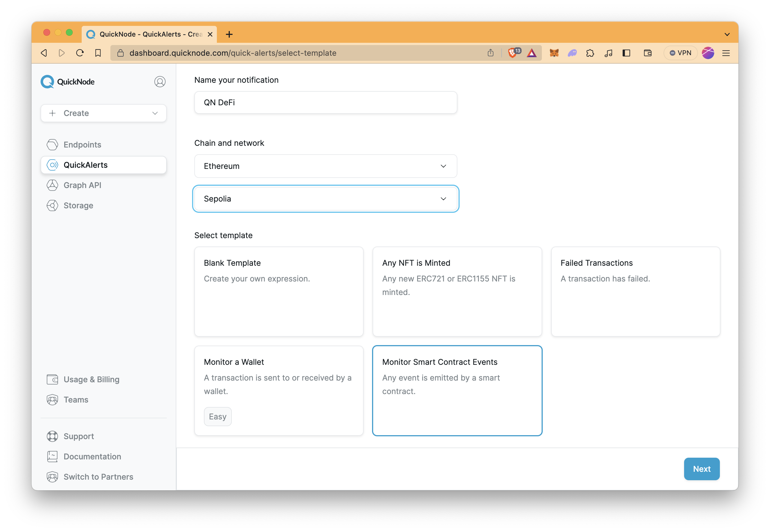Click the Easy badge on Monitor a Wallet

pyautogui.click(x=217, y=417)
